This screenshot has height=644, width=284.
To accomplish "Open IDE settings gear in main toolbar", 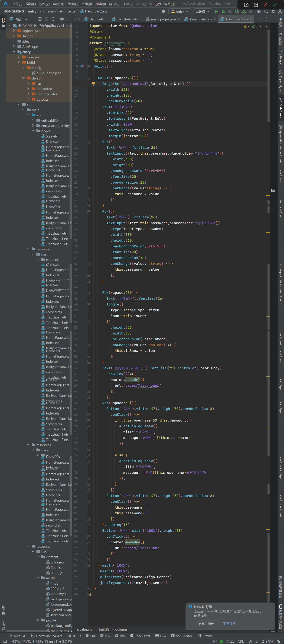I will click(x=273, y=11).
